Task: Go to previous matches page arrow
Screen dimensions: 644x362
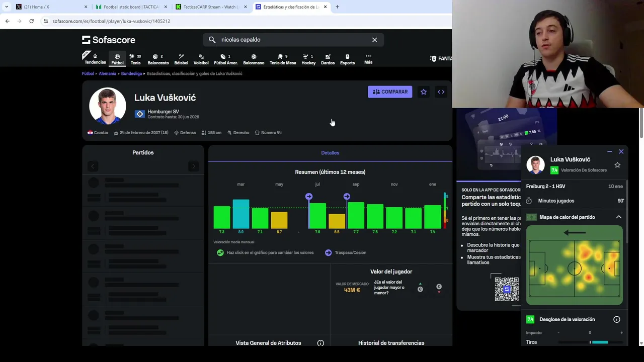Action: click(93, 166)
